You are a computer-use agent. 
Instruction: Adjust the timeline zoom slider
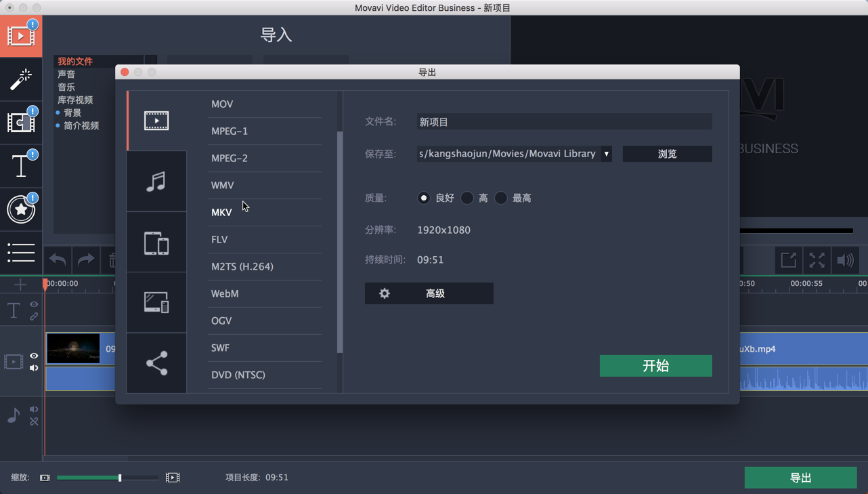(x=118, y=477)
